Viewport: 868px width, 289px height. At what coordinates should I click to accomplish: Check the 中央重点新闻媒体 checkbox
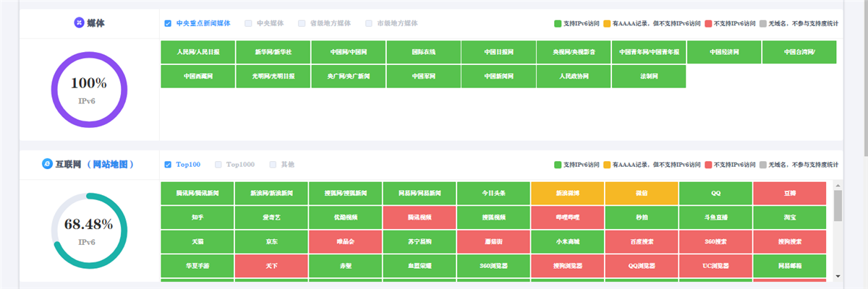(168, 23)
